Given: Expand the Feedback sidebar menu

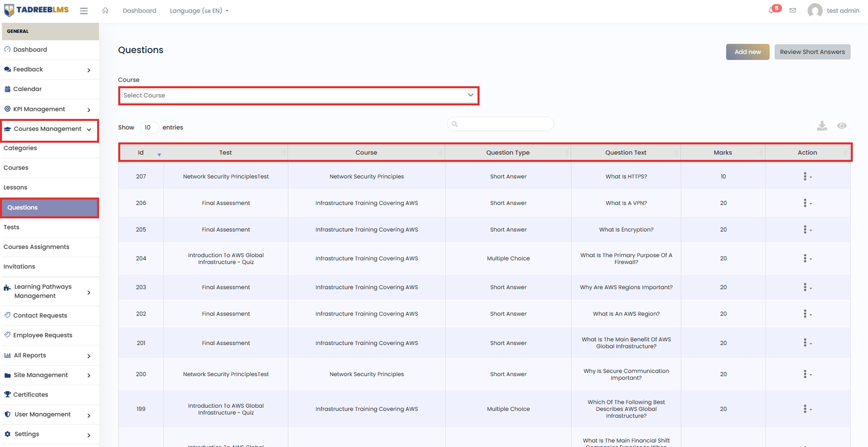Looking at the screenshot, I should point(89,70).
